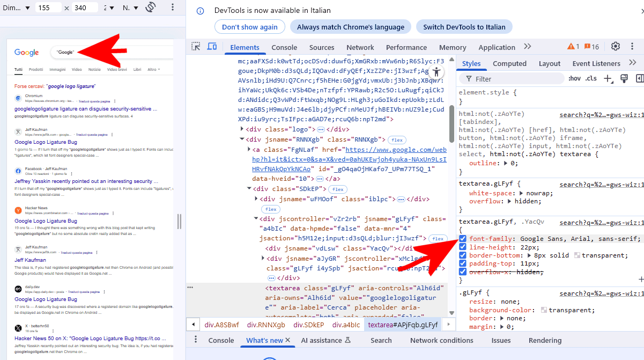Viewport: 644px width, 360px height.
Task: Show more Styles sidebar tabs chevron
Action: pyautogui.click(x=633, y=63)
